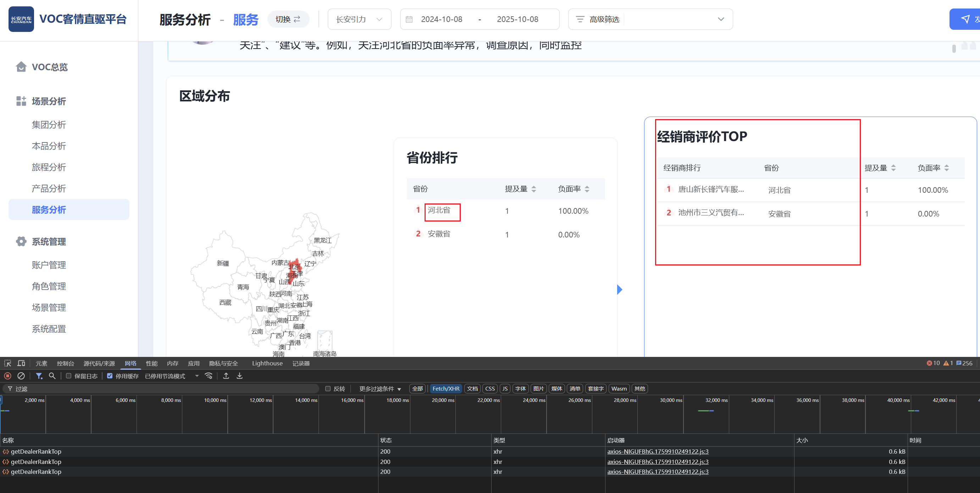Toggle device toolbar emulation icon
The height and width of the screenshot is (493, 980).
pos(21,363)
